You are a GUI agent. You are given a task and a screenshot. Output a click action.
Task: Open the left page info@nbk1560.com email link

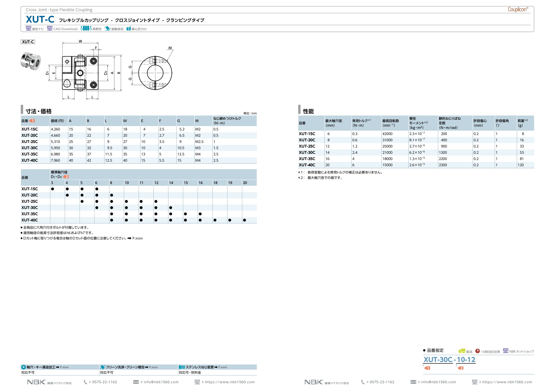161,382
